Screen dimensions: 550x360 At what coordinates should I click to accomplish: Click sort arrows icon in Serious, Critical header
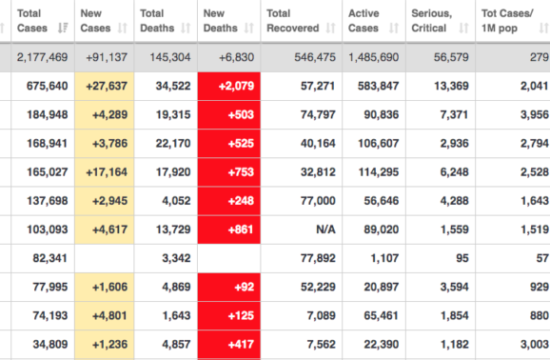464,28
